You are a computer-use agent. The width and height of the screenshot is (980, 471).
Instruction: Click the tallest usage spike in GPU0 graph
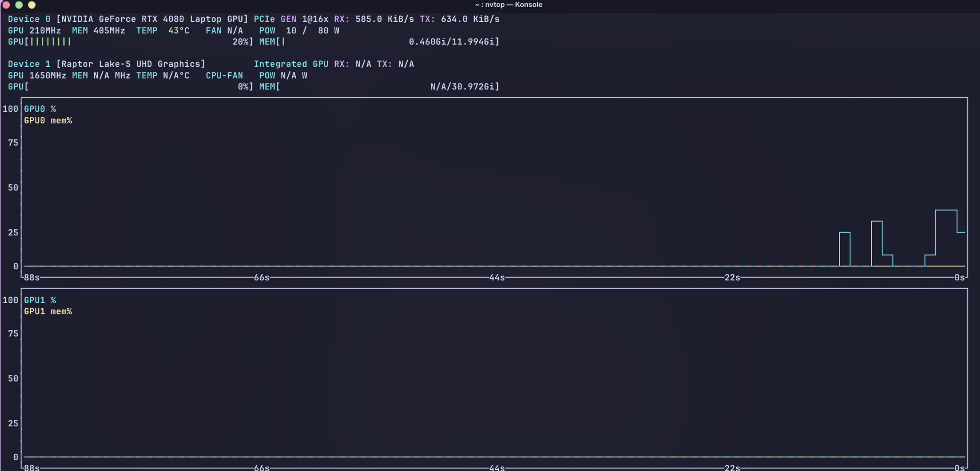tap(946, 210)
